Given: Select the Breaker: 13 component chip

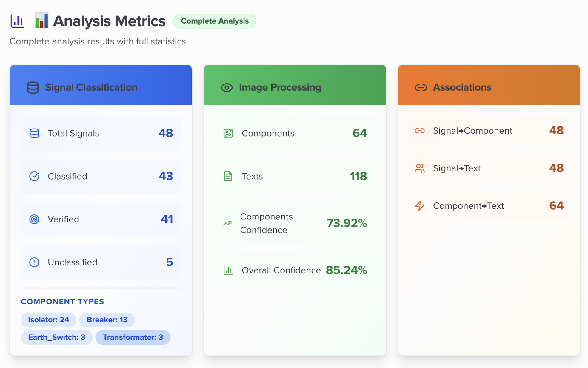Looking at the screenshot, I should (107, 320).
